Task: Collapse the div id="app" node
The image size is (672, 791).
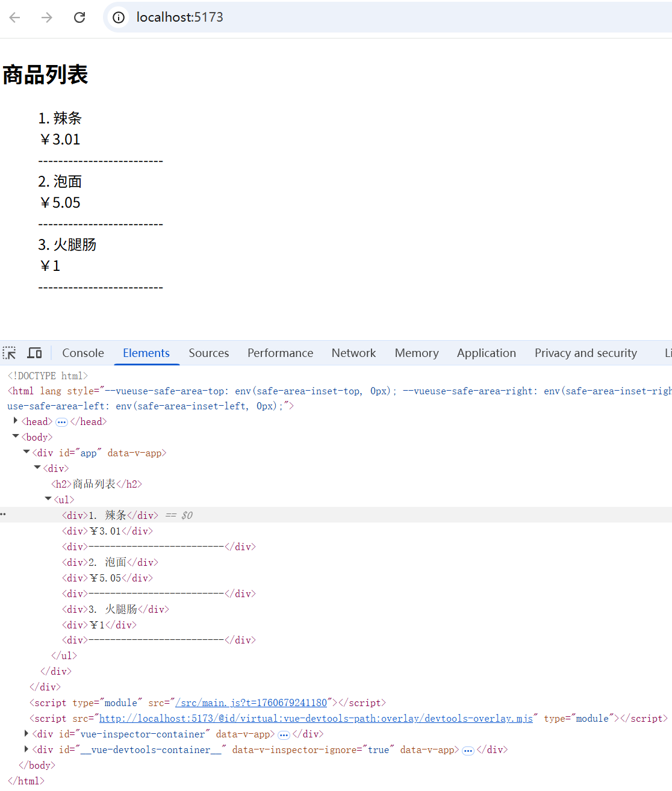Action: tap(26, 452)
